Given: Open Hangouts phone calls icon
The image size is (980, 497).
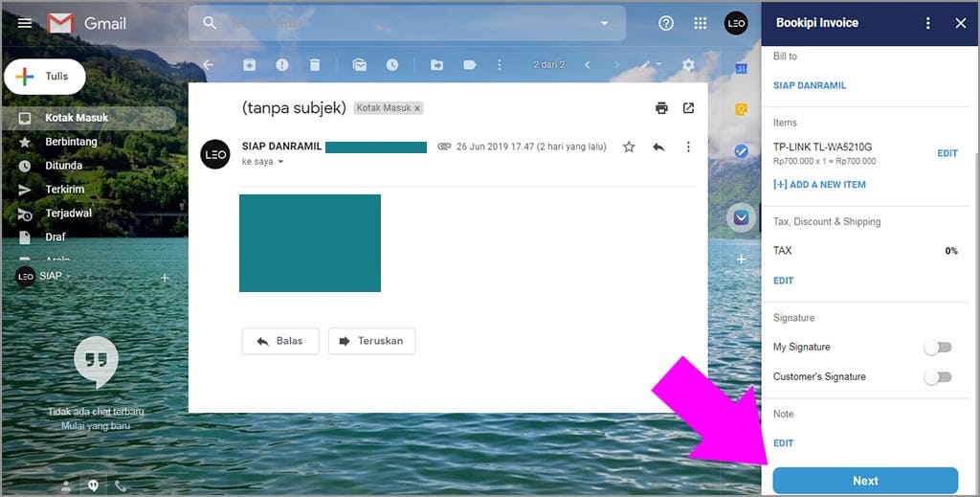Looking at the screenshot, I should click(x=121, y=486).
